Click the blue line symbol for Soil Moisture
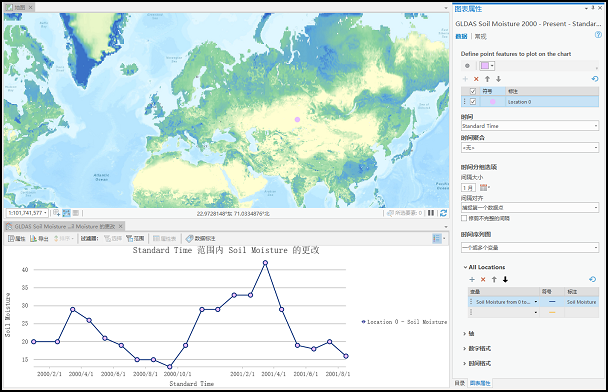The width and height of the screenshot is (608, 392). tap(552, 302)
